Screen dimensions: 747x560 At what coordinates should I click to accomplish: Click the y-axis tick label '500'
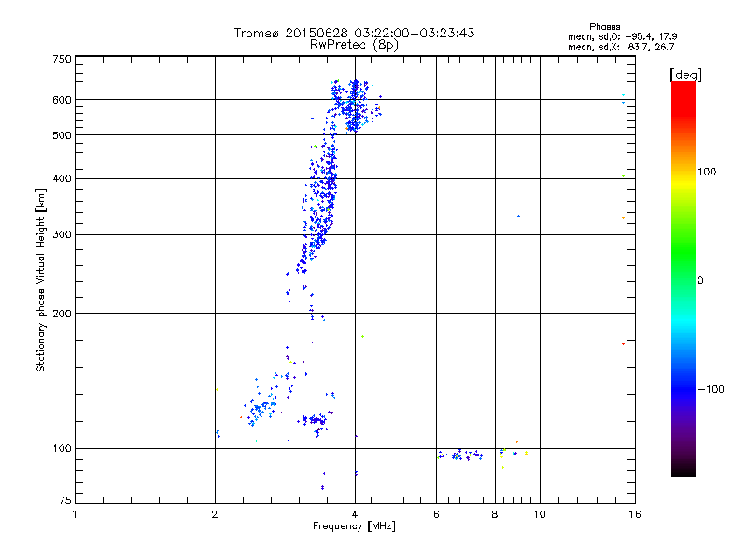(x=63, y=135)
